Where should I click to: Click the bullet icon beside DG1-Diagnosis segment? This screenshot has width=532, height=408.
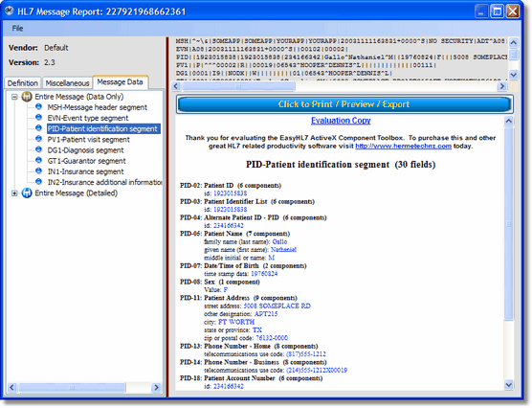pos(38,149)
